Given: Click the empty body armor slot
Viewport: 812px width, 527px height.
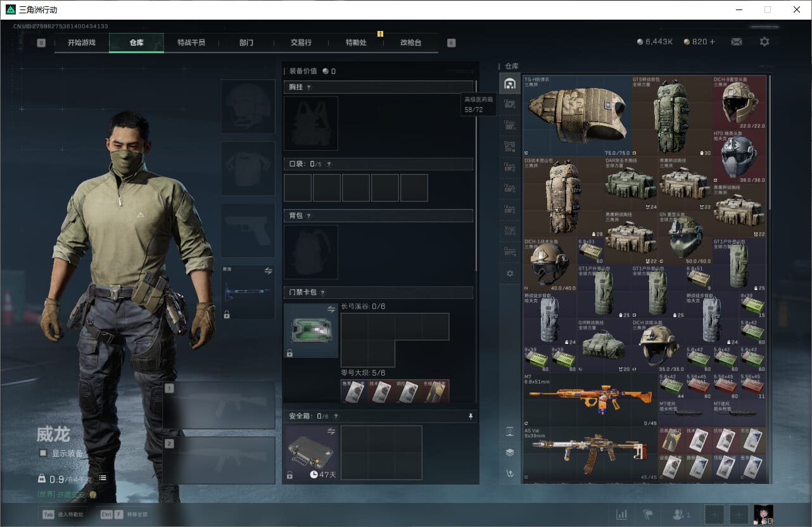Looking at the screenshot, I should [248, 168].
